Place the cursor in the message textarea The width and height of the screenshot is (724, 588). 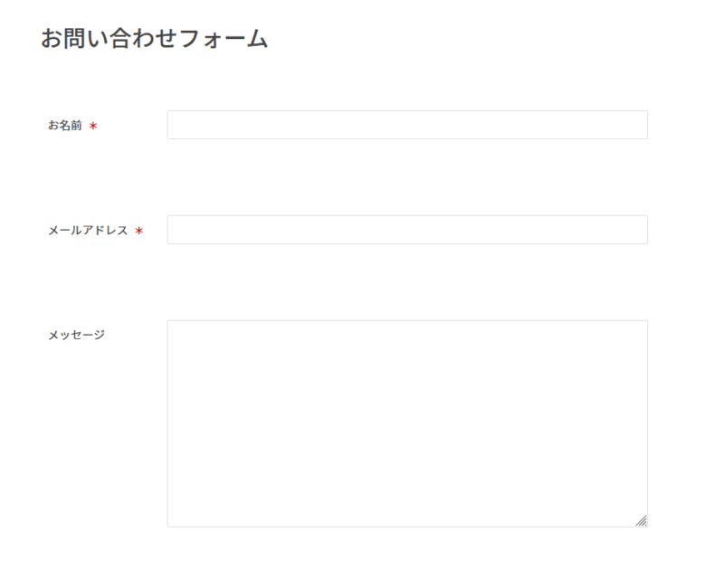(x=407, y=423)
